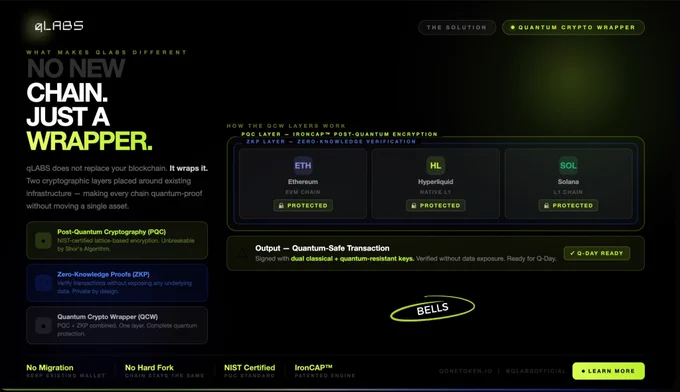
Task: Click the Quantum Crypto Wrapper (QCW) title
Action: (x=108, y=317)
